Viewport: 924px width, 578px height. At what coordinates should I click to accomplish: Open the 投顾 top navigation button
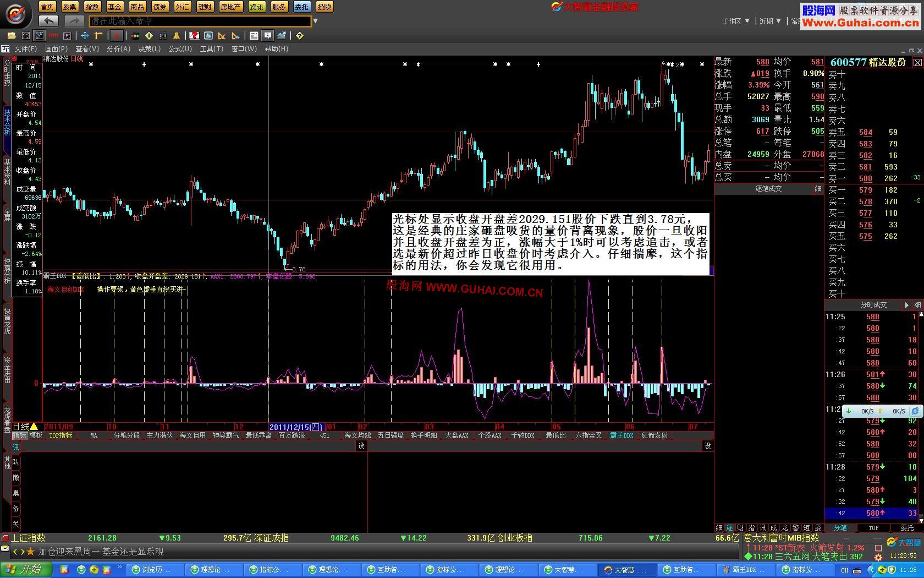(324, 7)
